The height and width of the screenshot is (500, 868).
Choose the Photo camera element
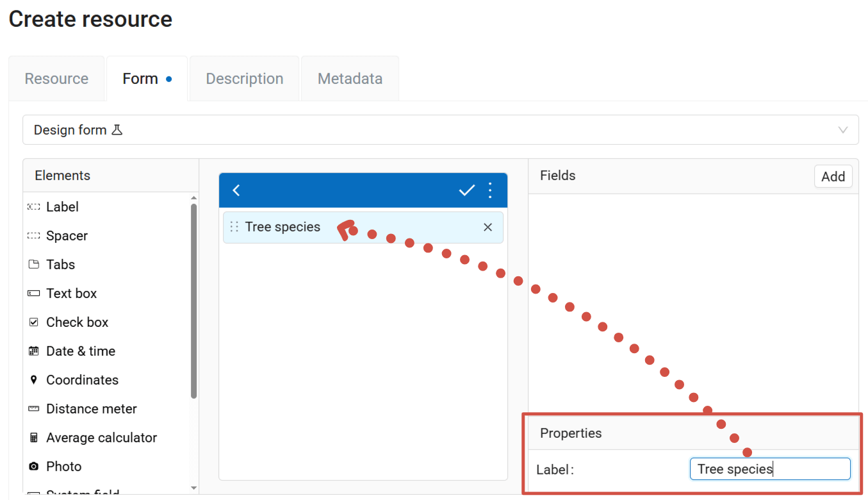34,467
